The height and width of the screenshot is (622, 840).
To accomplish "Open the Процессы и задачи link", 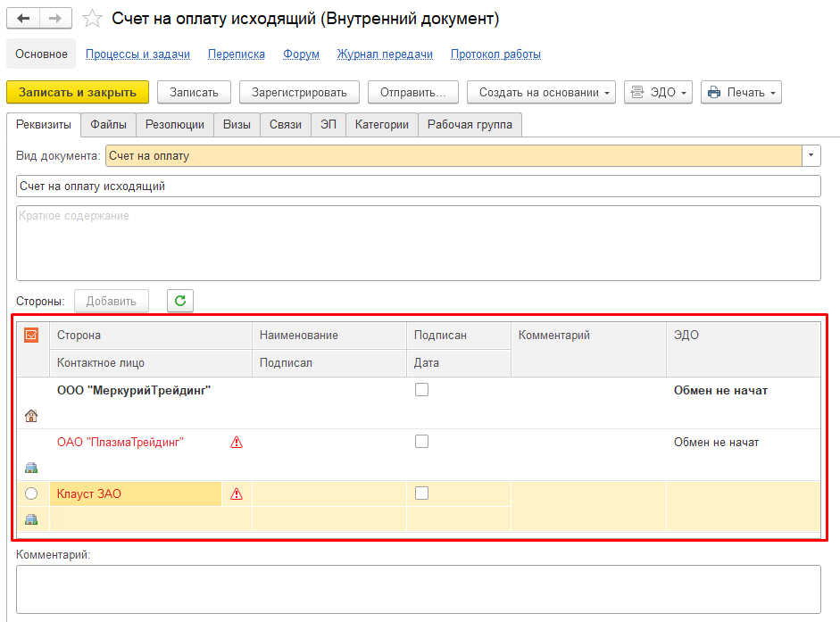I will pyautogui.click(x=137, y=54).
